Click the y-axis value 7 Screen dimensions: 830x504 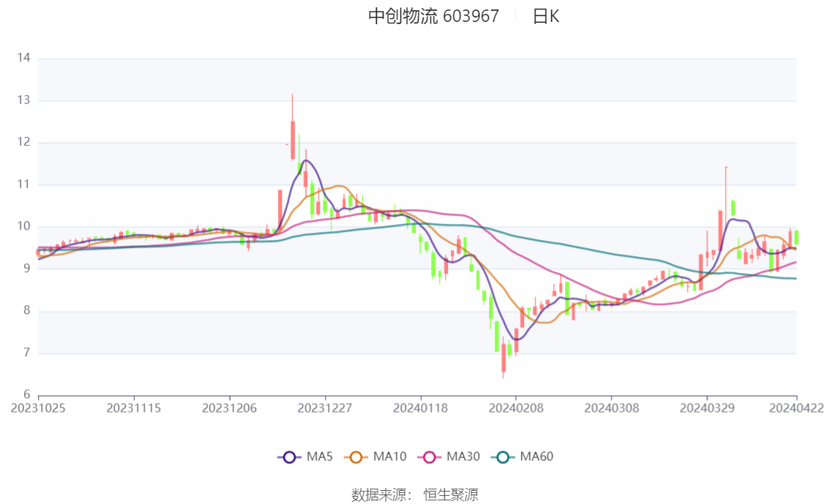tap(26, 353)
